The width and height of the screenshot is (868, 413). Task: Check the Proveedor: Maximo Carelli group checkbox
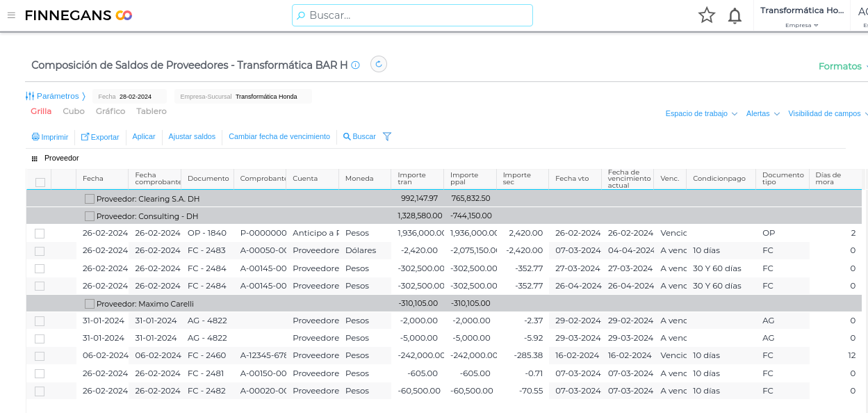pos(90,304)
